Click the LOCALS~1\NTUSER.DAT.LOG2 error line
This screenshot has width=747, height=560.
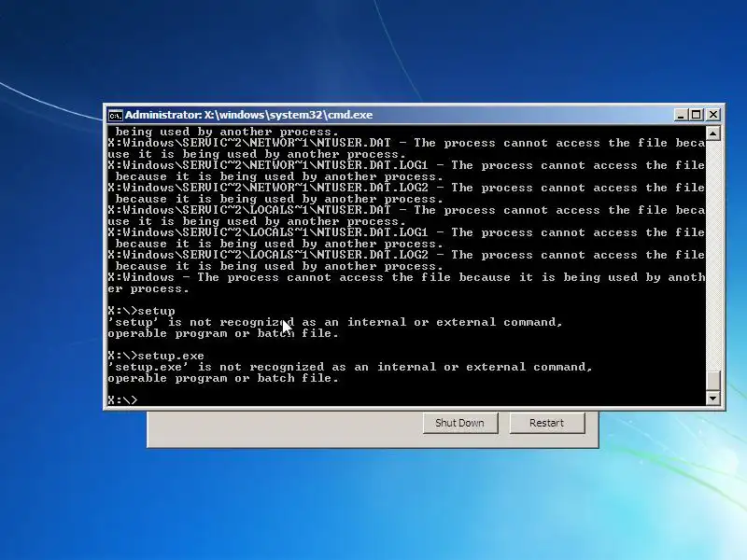[x=406, y=255]
